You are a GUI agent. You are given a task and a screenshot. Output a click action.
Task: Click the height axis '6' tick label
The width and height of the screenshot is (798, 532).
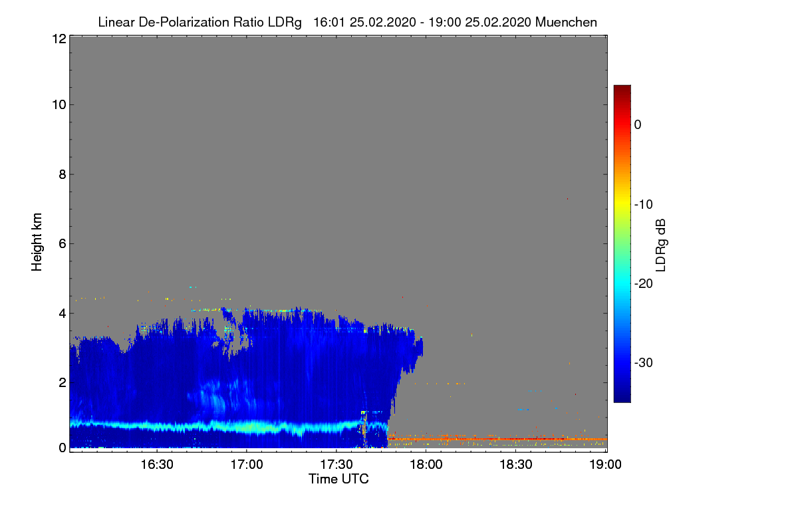[x=61, y=243]
